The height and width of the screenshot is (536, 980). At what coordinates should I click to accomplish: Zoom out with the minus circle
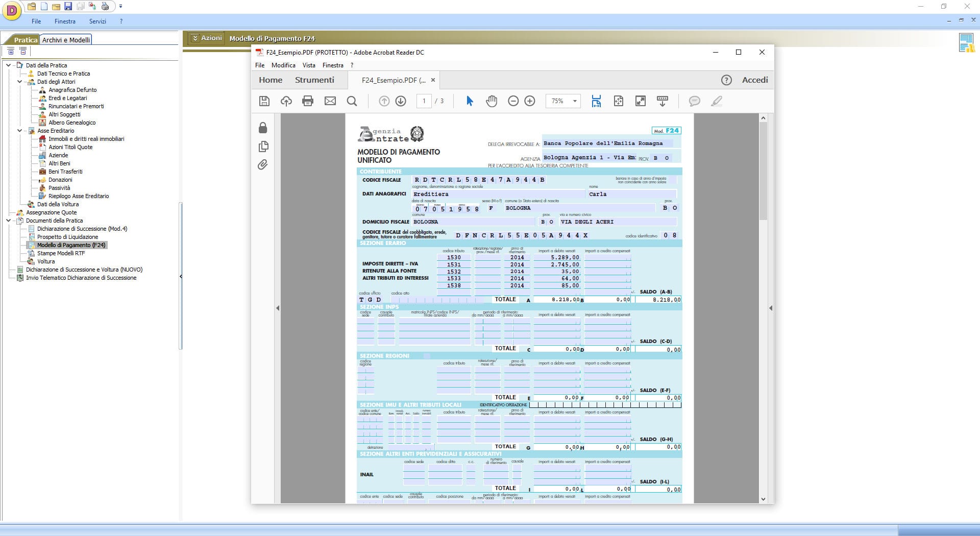pos(513,101)
